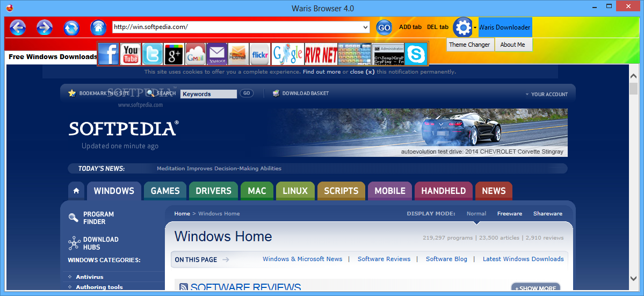
Task: Click the Antivirus category
Action: click(x=90, y=277)
